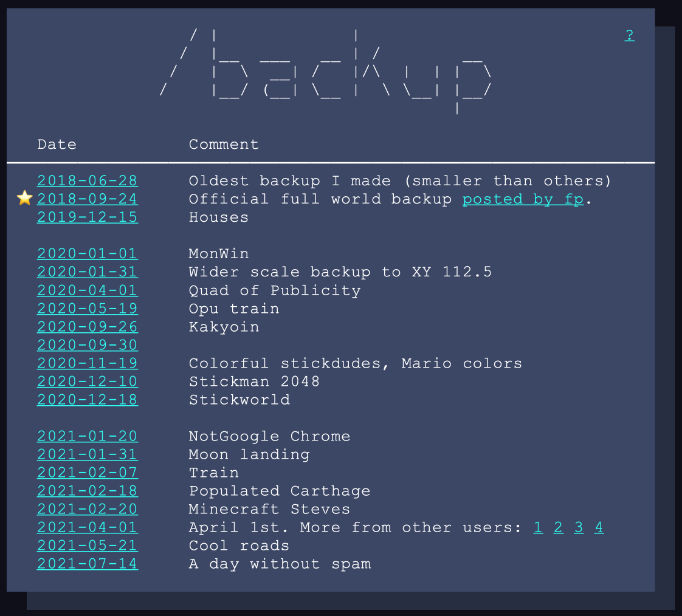Open the 2020-04-01 Quad of Publicity backup
The width and height of the screenshot is (682, 616).
pyautogui.click(x=87, y=290)
